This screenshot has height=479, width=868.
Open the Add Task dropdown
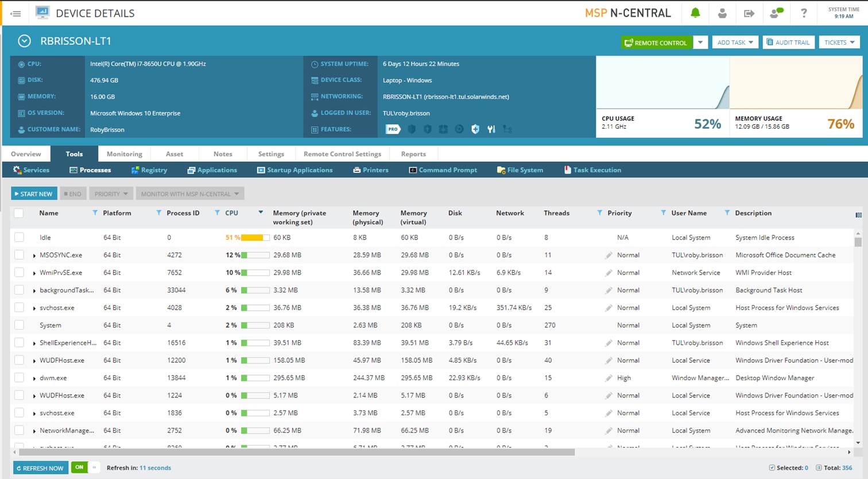click(x=735, y=43)
